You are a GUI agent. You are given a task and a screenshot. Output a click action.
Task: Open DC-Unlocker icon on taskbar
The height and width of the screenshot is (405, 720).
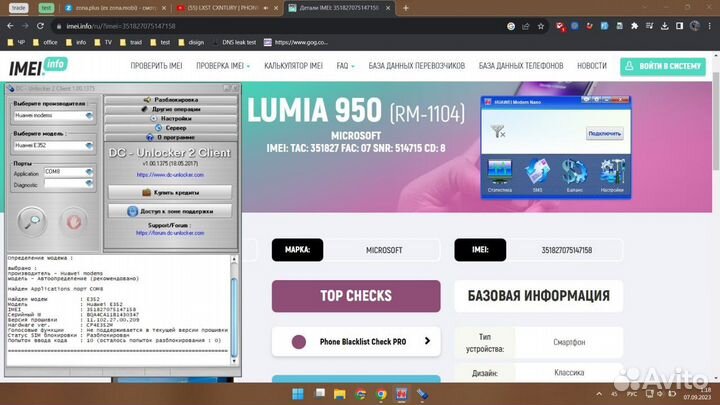(422, 394)
